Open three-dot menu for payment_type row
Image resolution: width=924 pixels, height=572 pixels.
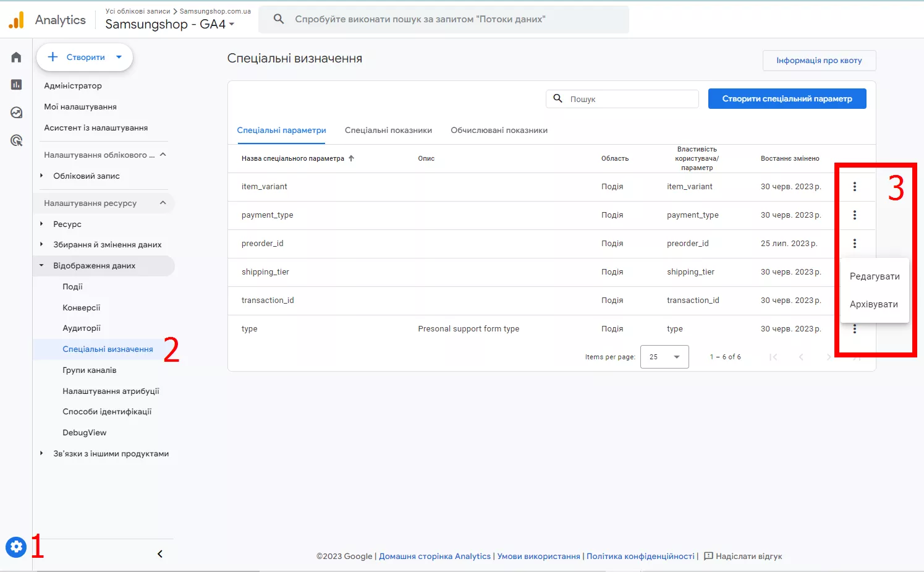tap(855, 215)
